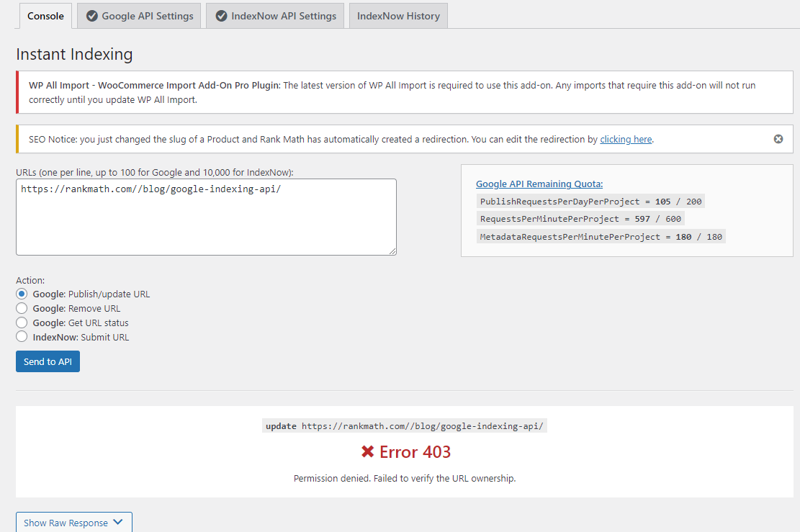The image size is (800, 532).
Task: Choose IndexNow: Submit URL option
Action: click(22, 337)
